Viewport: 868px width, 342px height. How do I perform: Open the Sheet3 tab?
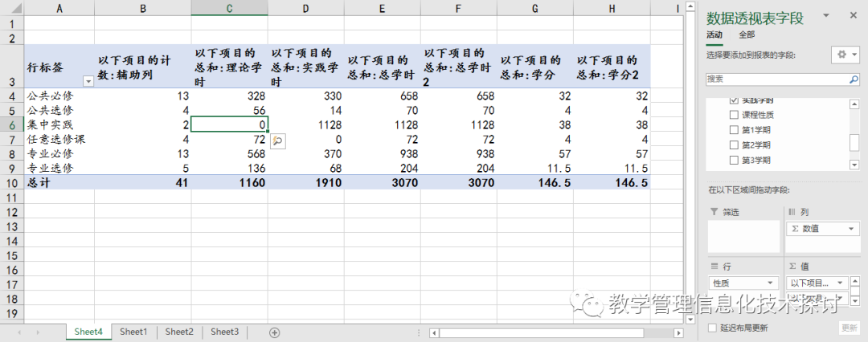[x=224, y=332]
